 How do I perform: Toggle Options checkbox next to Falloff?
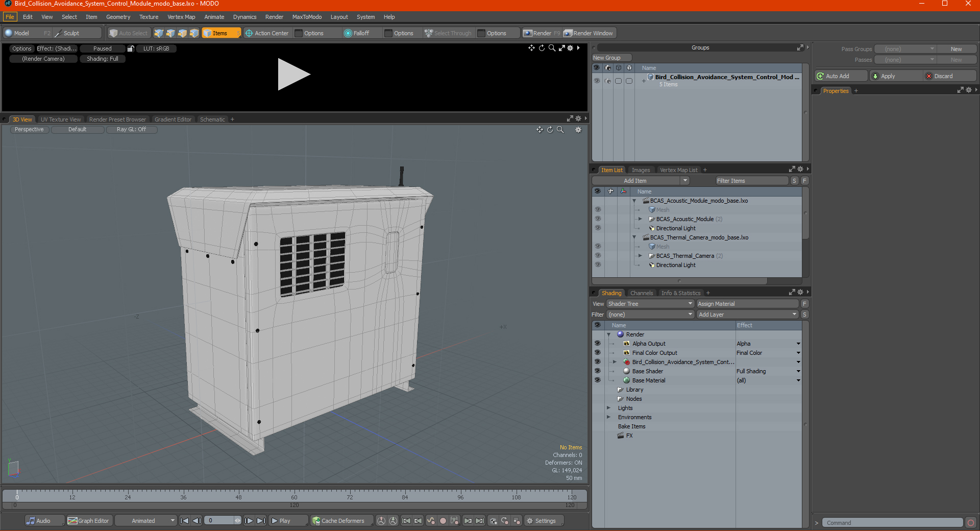coord(388,33)
